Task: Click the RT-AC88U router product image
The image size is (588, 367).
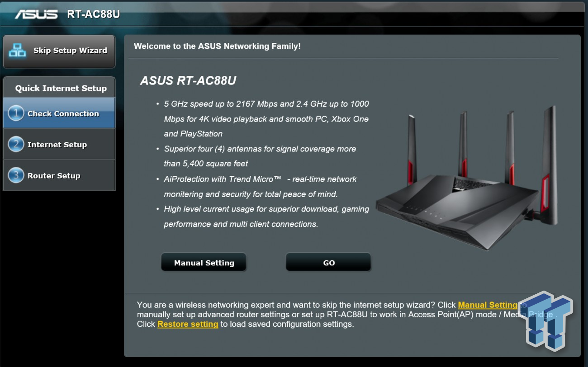Action: tap(467, 178)
